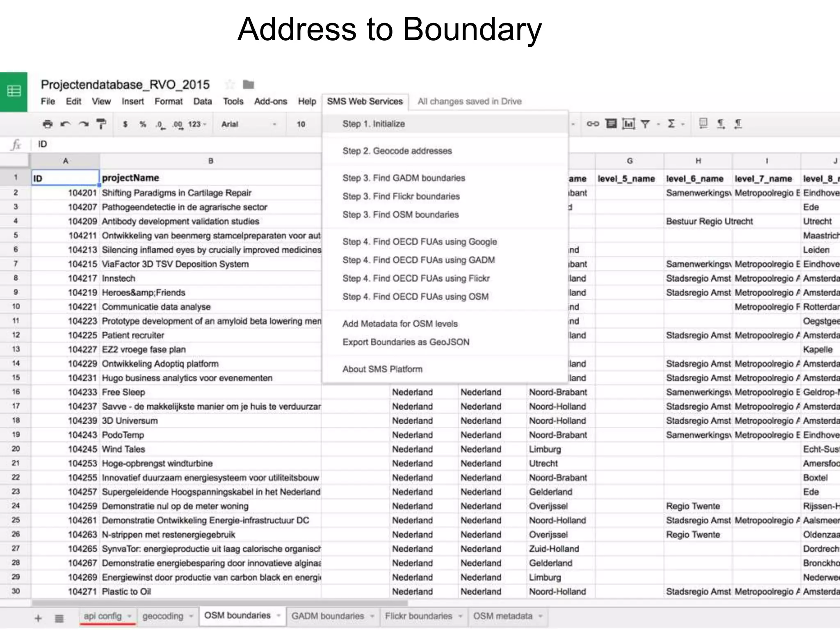Click the Sigma functions icon
The image size is (840, 630).
point(671,123)
